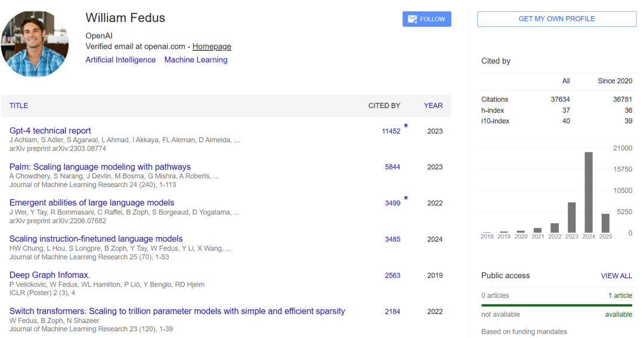Open the Deep Graph Infomax paper

[49, 275]
